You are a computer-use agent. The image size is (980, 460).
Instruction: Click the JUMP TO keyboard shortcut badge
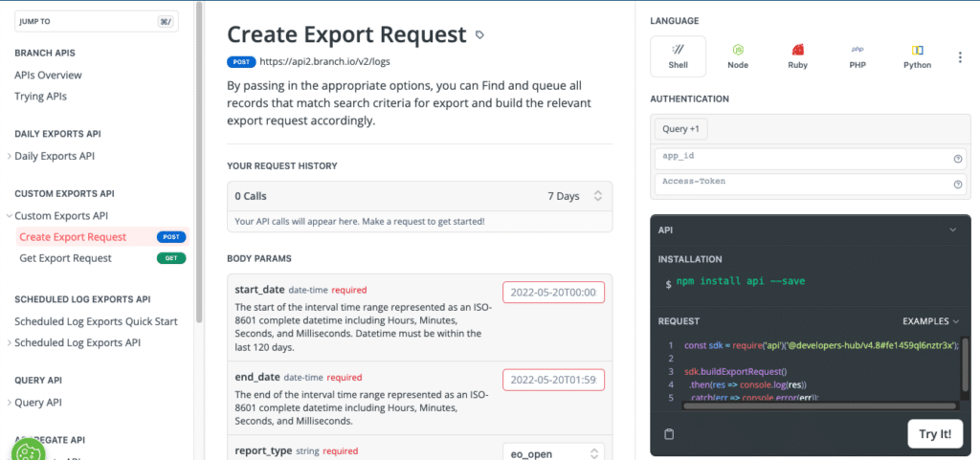tap(166, 21)
